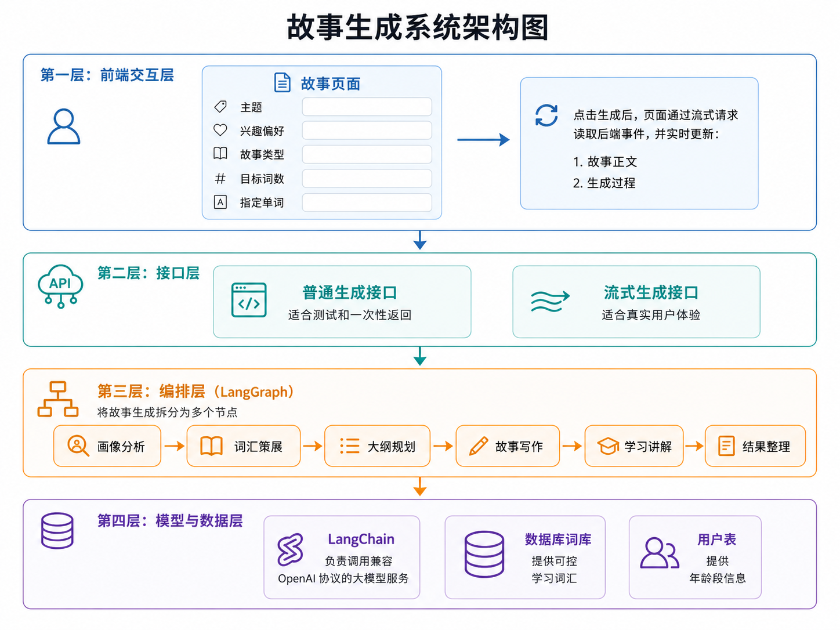Click the API cloud icon
The width and height of the screenshot is (840, 630).
[x=60, y=287]
